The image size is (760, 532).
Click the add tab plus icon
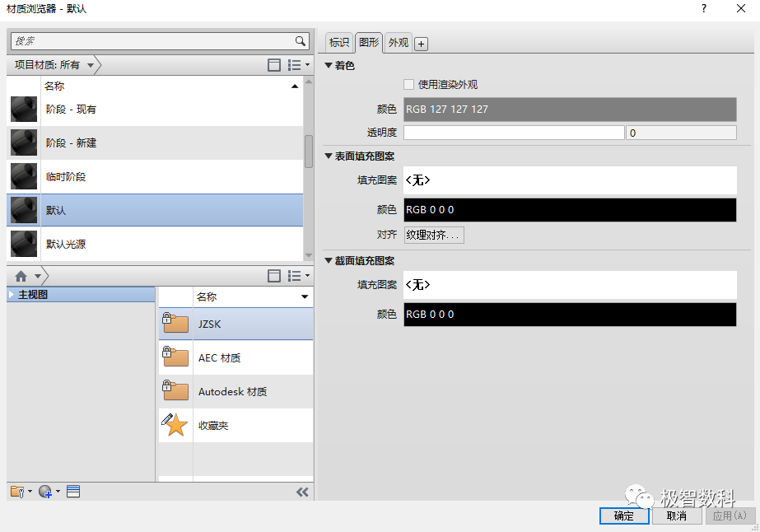[422, 44]
